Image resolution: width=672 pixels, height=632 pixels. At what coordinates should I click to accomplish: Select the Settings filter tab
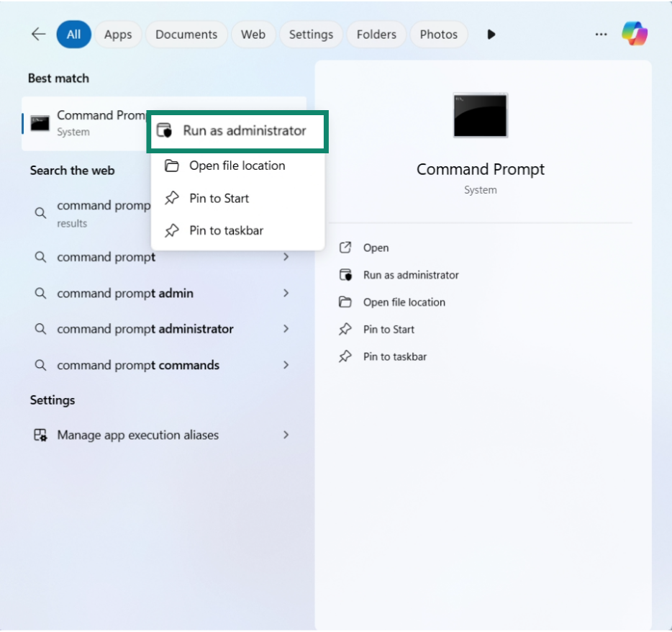pos(311,35)
